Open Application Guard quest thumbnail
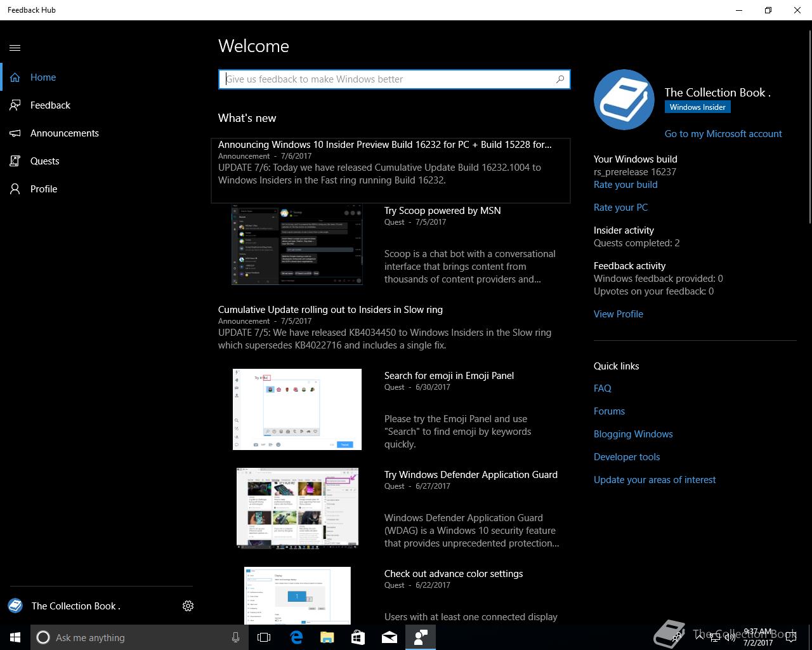 [x=297, y=508]
